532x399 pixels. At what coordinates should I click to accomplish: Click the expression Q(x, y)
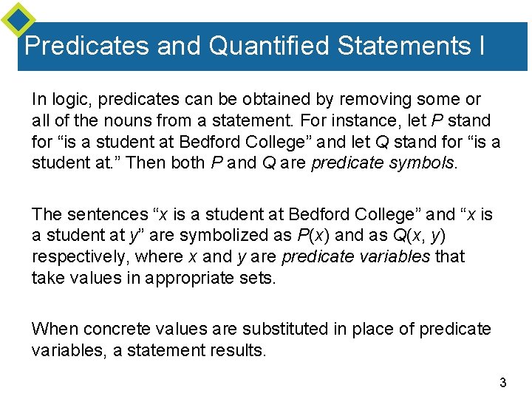coord(419,235)
